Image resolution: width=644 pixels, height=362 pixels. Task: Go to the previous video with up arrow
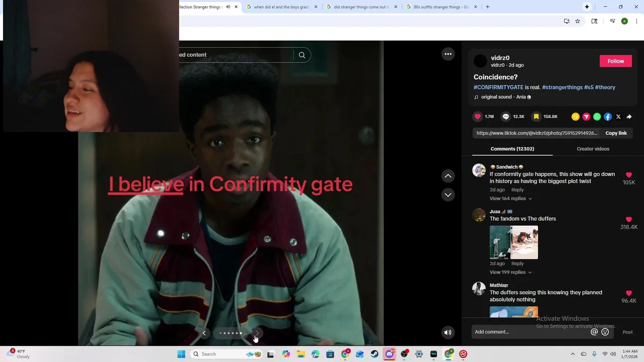(x=448, y=176)
